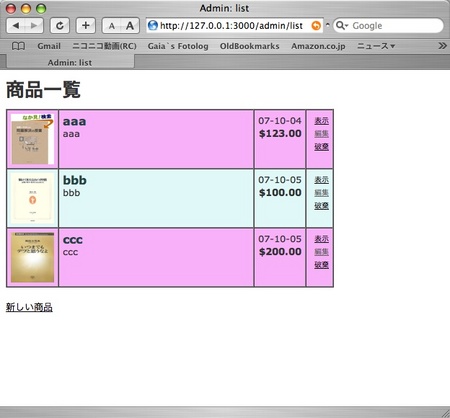Show more bookmarks via double chevron
Viewport: 450px width, 418px height.
tap(442, 46)
